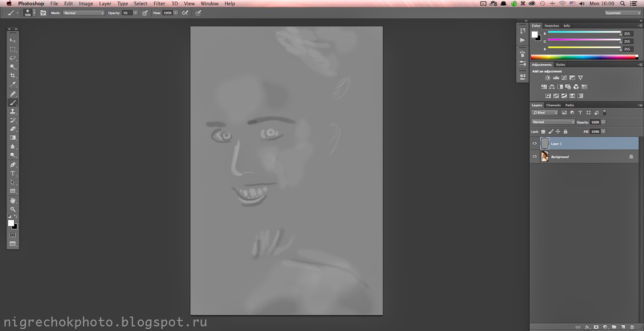Add a Photo Filter adjustment
Viewport: 644px width, 331px height.
pyautogui.click(x=568, y=87)
